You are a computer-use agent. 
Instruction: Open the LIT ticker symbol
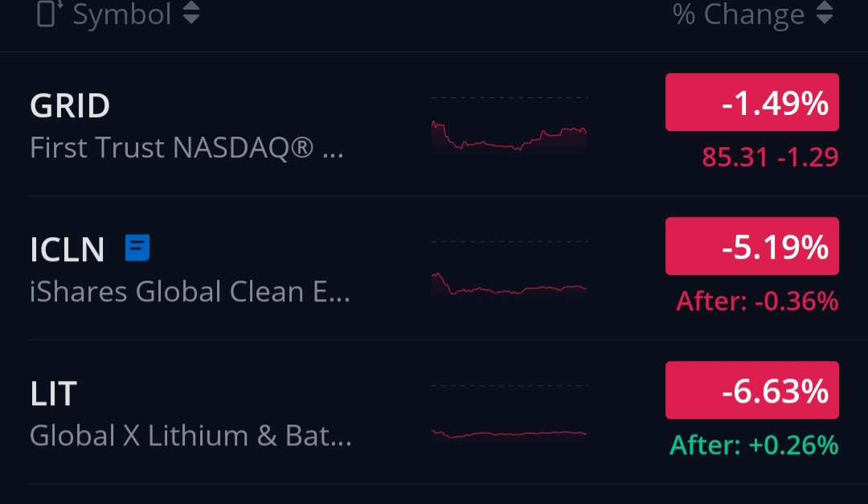click(53, 394)
